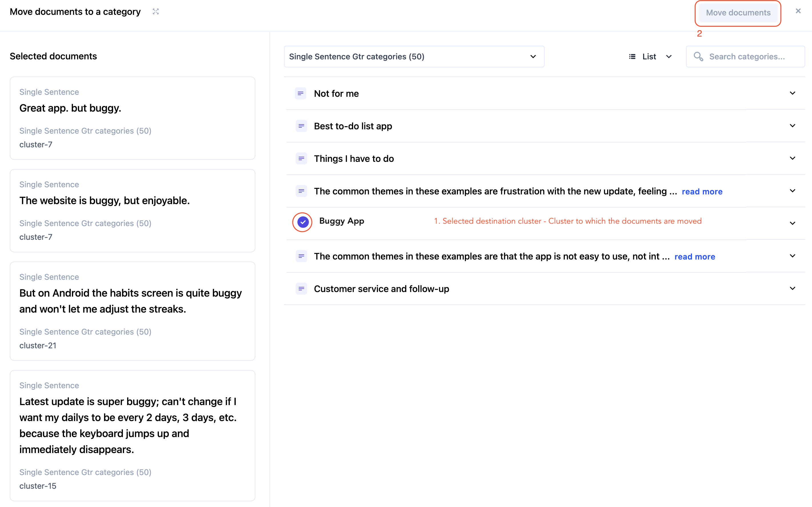
Task: Click read more on the frustration themes category
Action: coord(702,192)
